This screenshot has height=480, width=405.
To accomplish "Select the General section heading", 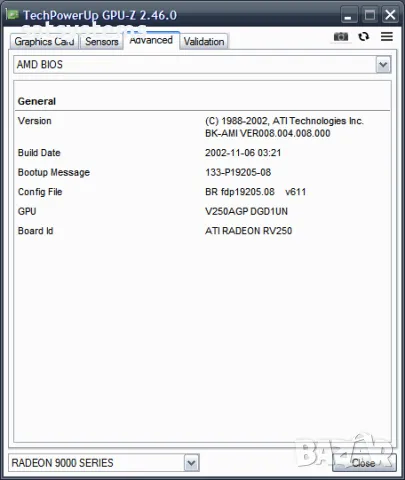I will click(37, 101).
